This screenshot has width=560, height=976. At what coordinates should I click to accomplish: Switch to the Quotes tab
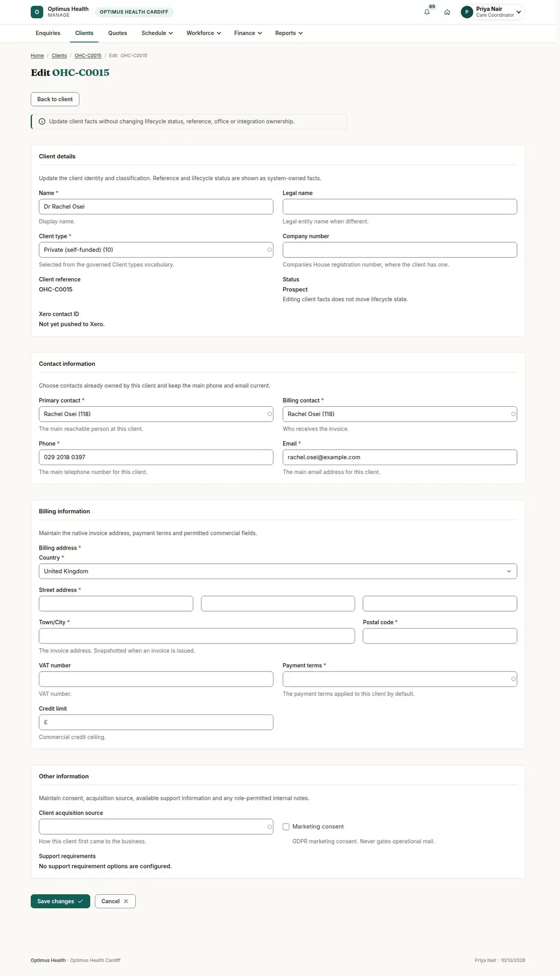click(118, 33)
